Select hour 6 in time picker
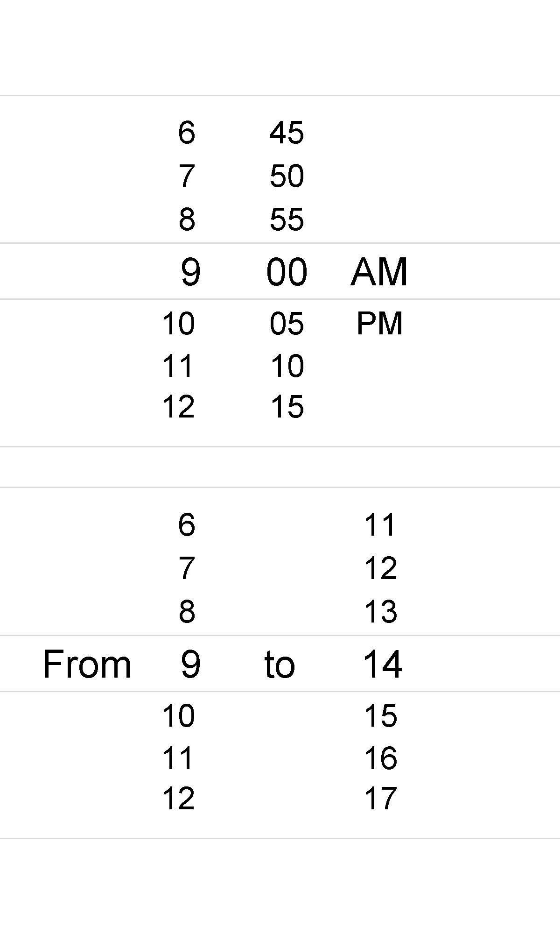 pyautogui.click(x=186, y=132)
